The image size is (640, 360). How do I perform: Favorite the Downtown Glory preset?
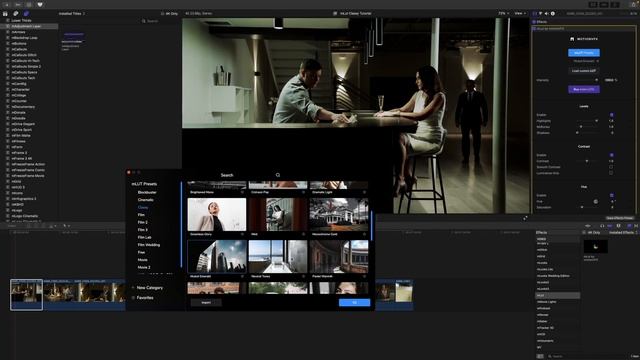tap(242, 234)
